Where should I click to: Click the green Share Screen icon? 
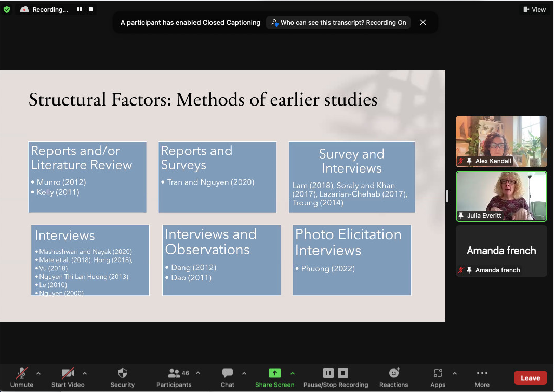(274, 373)
